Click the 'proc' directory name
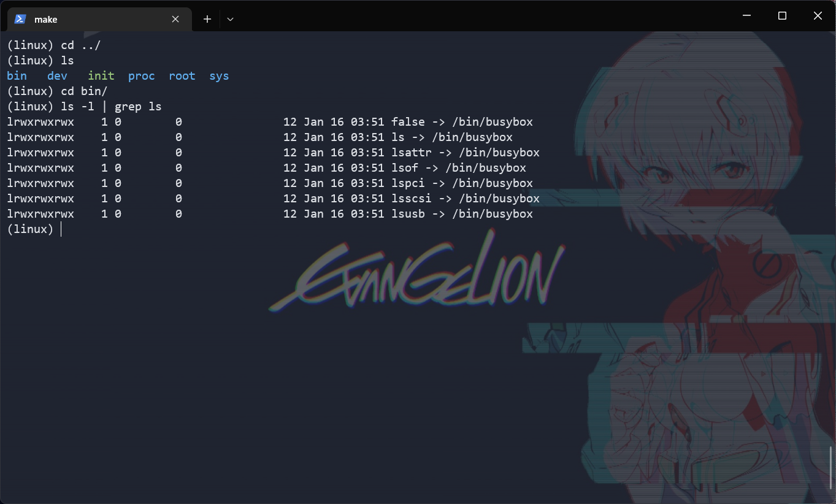This screenshot has width=836, height=504. (142, 76)
